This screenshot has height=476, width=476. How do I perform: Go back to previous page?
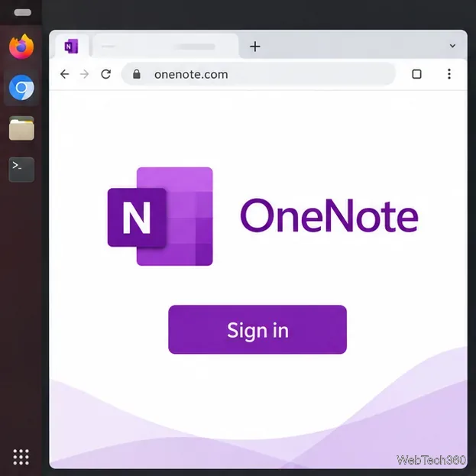(64, 74)
